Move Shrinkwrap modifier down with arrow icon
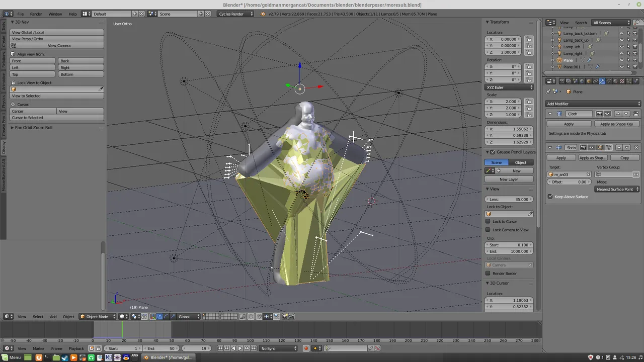Screen dimensions: 644x362 click(627, 147)
